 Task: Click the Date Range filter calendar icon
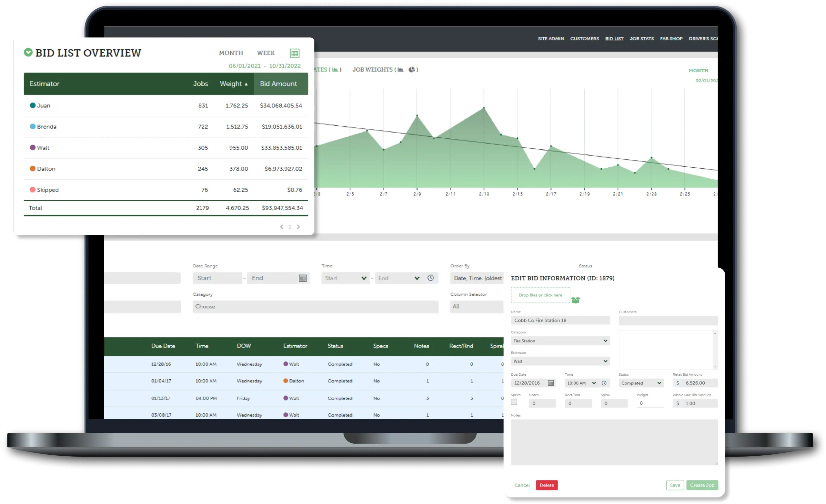[x=302, y=278]
